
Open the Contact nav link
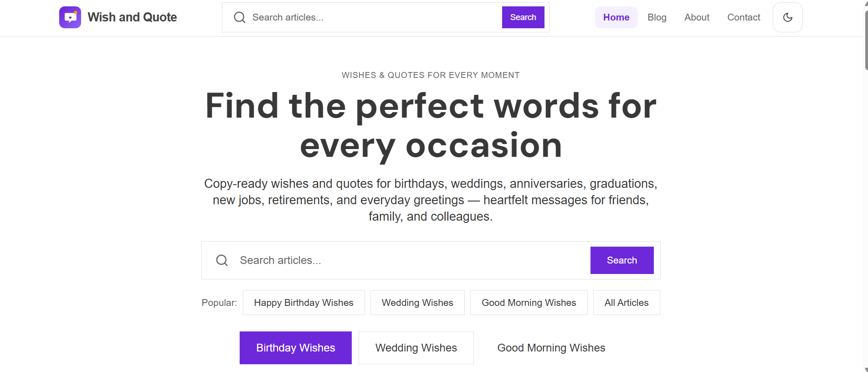pos(744,17)
